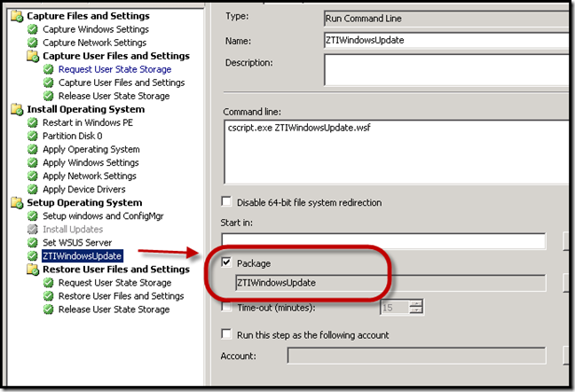Click the Capture User Files and Settings group folder icon
Image resolution: width=575 pixels, height=392 pixels.
(x=33, y=56)
